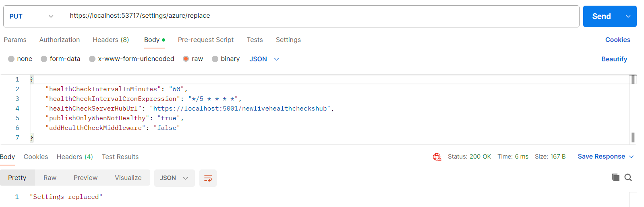
Task: Open the Test Results tab
Action: pyautogui.click(x=120, y=157)
